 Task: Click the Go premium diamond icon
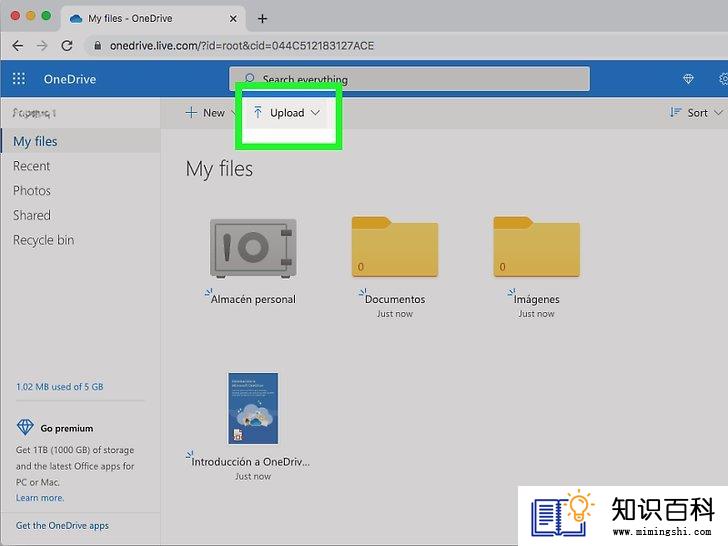[x=25, y=427]
